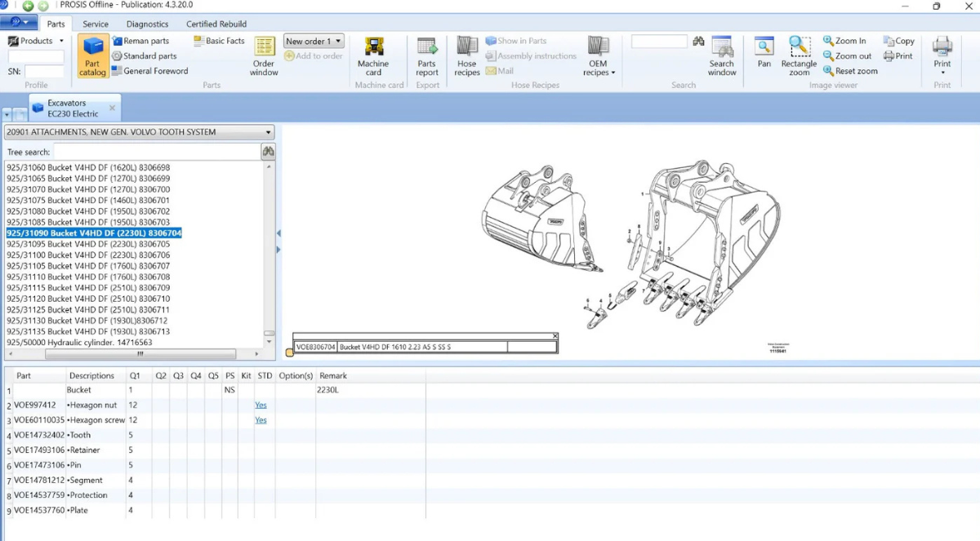Reset zoom of the image viewer

point(850,71)
